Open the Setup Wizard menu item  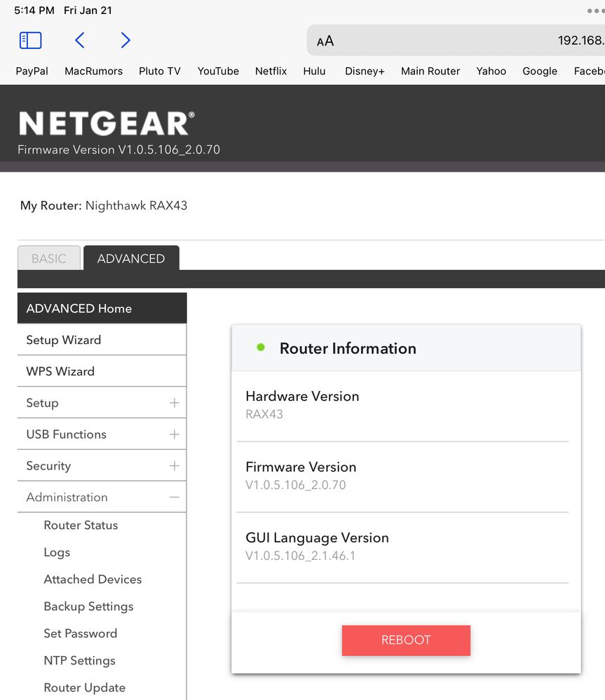(102, 340)
